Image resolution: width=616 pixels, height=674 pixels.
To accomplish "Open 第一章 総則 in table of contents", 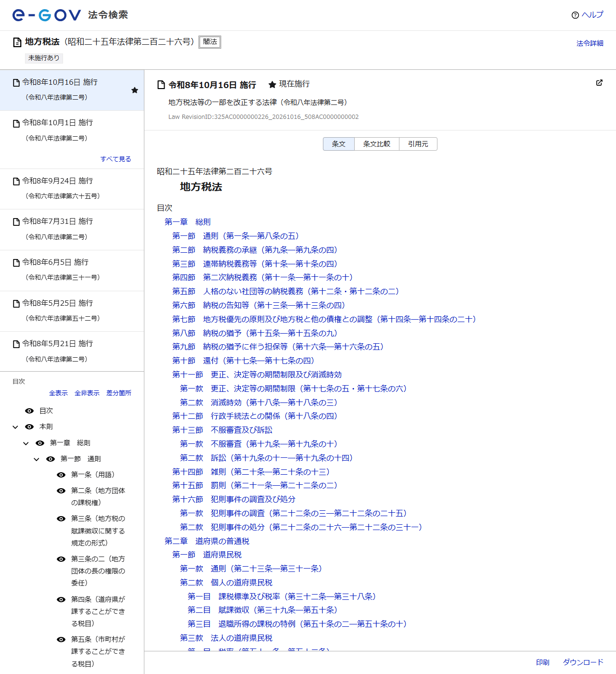I will point(188,222).
